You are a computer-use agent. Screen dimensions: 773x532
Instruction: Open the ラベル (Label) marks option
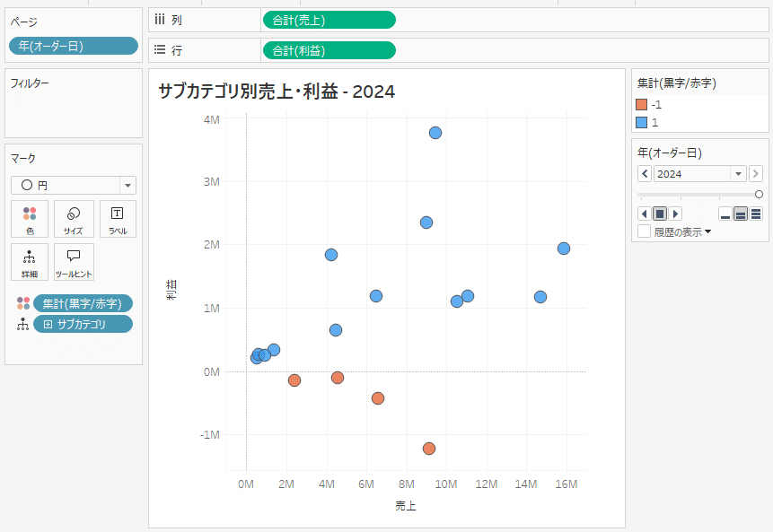point(119,218)
